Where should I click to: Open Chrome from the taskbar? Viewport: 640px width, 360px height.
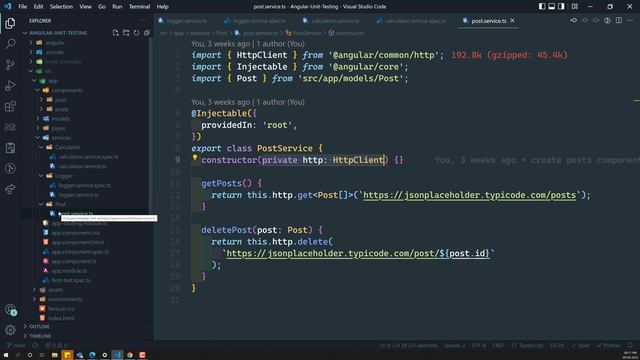(x=130, y=355)
